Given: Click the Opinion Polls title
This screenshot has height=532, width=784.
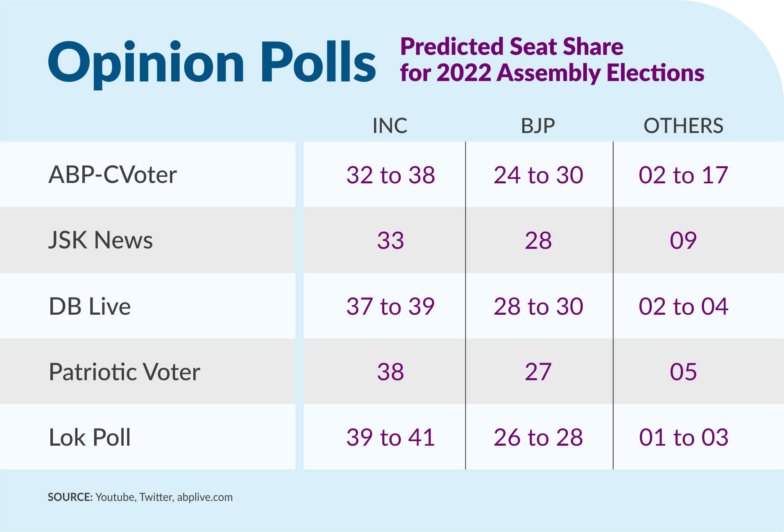Looking at the screenshot, I should click(212, 63).
